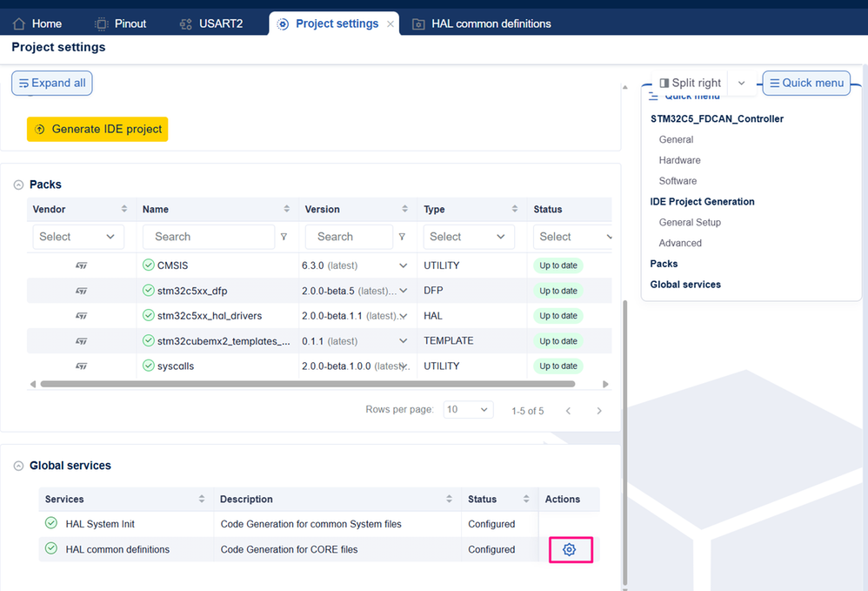Image resolution: width=868 pixels, height=591 pixels.
Task: Sort Global services by Status column
Action: [526, 499]
